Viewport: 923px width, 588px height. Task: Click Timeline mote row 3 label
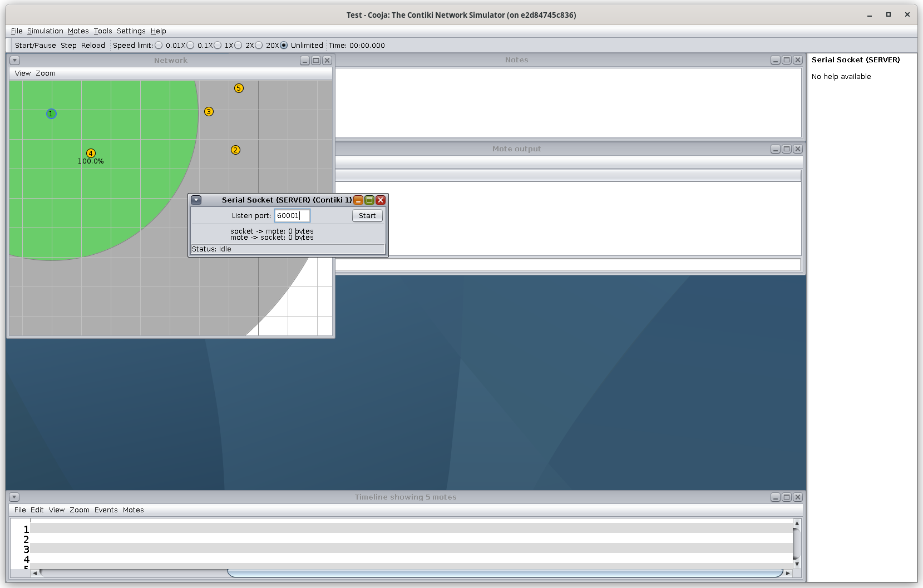click(26, 550)
